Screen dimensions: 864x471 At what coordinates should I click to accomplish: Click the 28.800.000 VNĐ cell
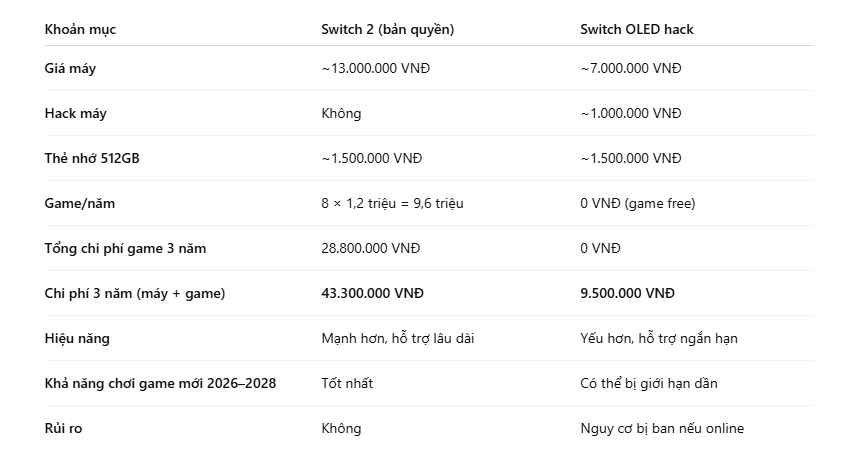[x=371, y=248]
